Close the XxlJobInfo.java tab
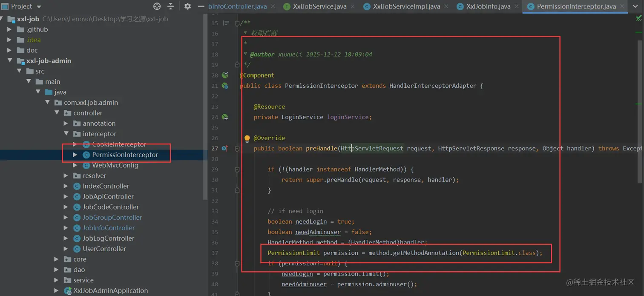This screenshot has height=296, width=644. point(517,6)
